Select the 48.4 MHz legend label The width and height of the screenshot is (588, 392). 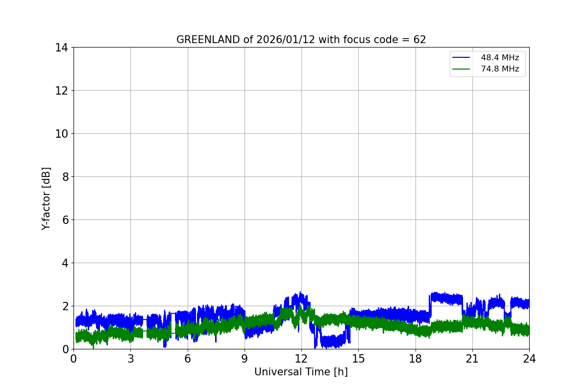(500, 58)
